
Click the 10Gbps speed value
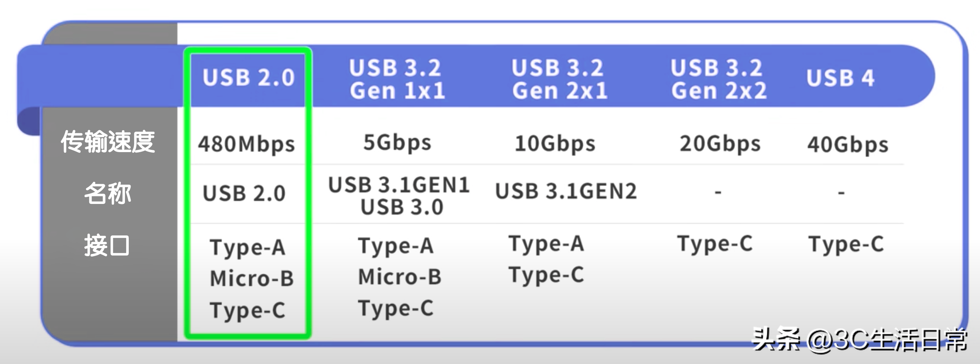pos(555,144)
